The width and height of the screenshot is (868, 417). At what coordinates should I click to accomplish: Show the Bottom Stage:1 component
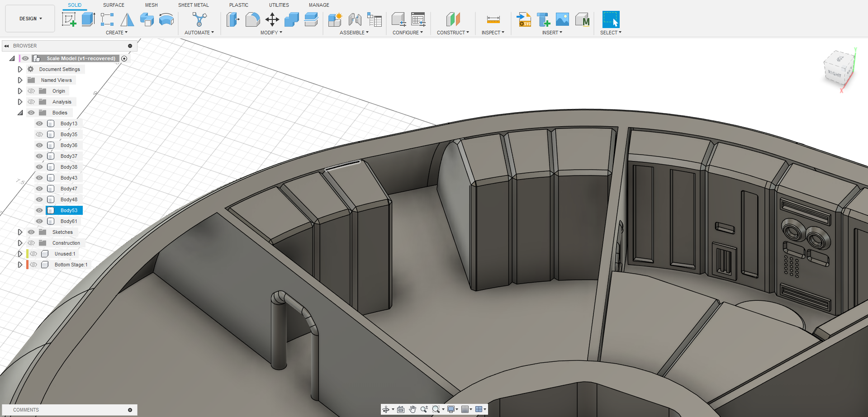33,265
